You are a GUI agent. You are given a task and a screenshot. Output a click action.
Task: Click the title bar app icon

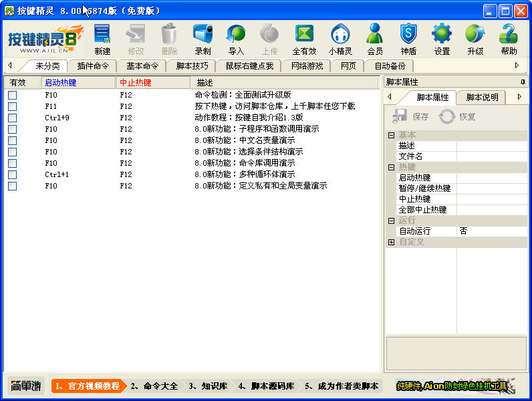pos(9,11)
